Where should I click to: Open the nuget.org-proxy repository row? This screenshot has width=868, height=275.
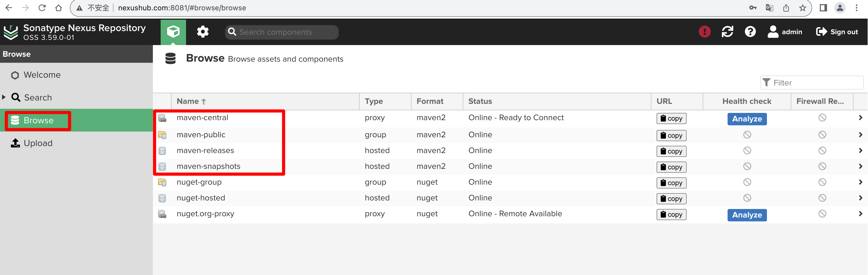click(x=510, y=214)
